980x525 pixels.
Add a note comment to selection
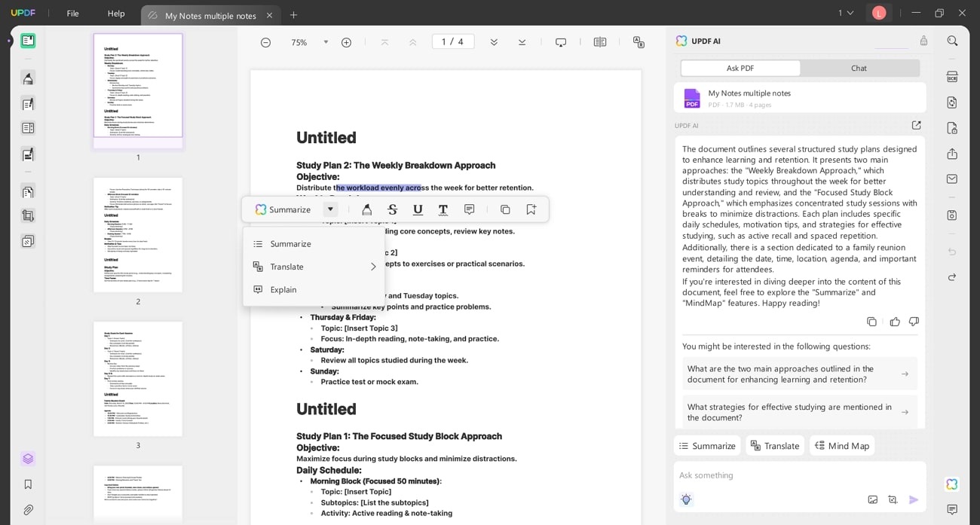click(469, 209)
